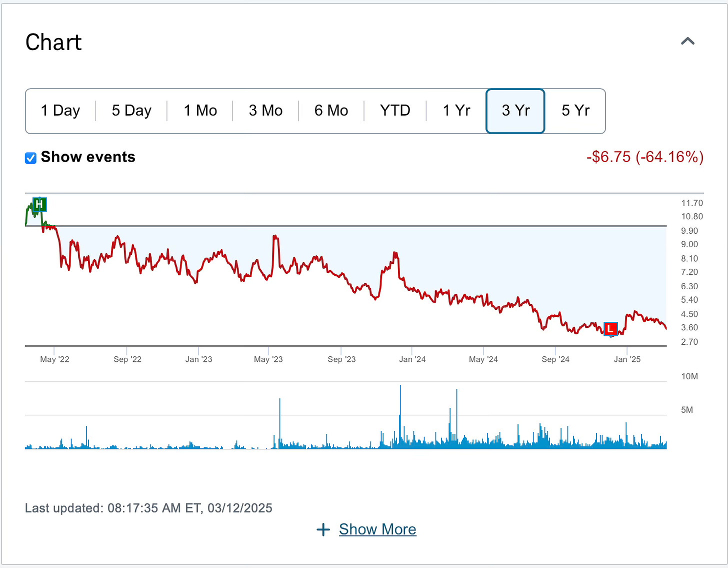Uncheck the Show events checkbox

click(x=30, y=158)
